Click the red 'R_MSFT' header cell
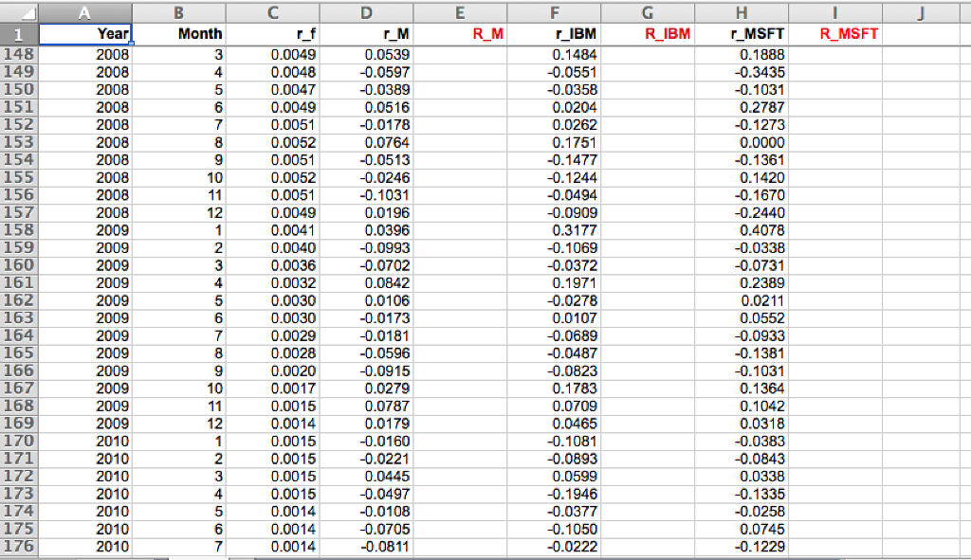 [x=835, y=34]
